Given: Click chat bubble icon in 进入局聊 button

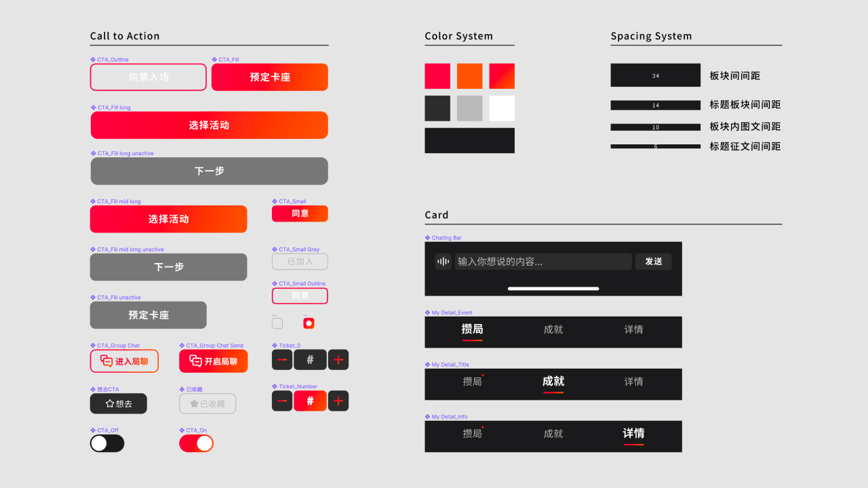Looking at the screenshot, I should point(106,361).
